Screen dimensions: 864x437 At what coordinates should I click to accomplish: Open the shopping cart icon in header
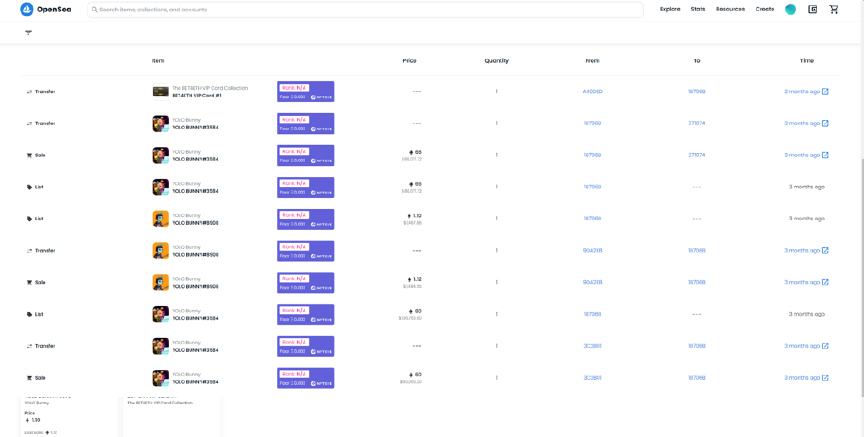pos(834,9)
